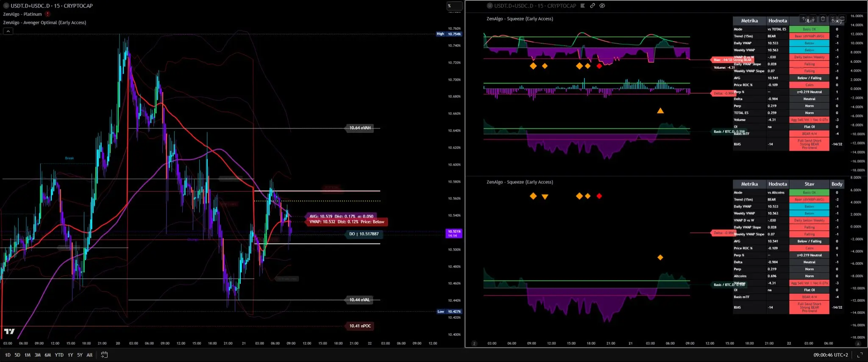The image size is (868, 362).
Task: Click the Low 10.427% price label
Action: [x=449, y=311]
